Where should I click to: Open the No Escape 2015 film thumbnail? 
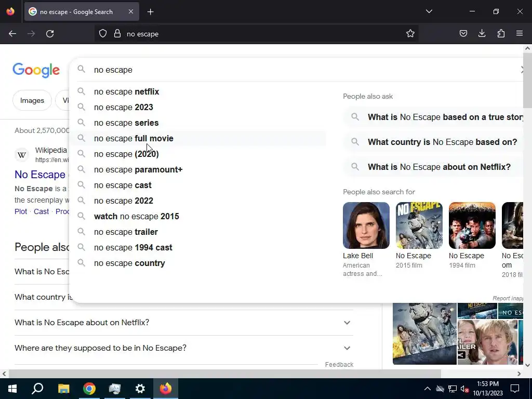coord(419,225)
